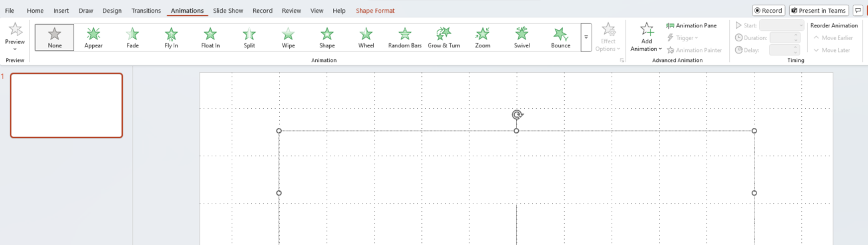Switch to the Design tab
Image resolution: width=868 pixels, height=245 pixels.
coord(112,11)
